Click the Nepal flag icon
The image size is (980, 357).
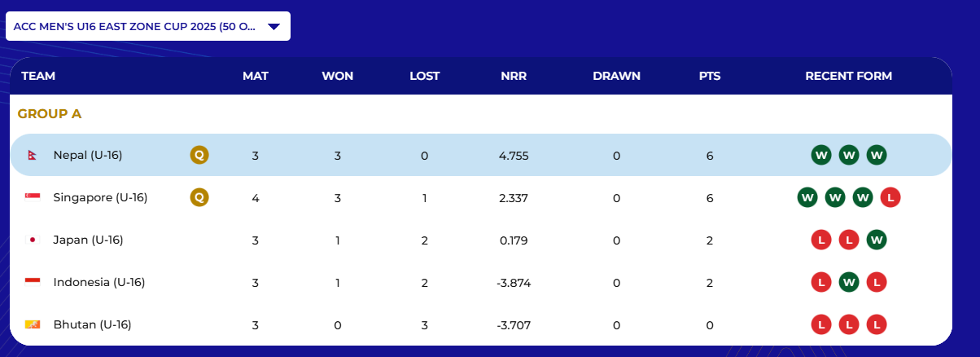tap(33, 155)
